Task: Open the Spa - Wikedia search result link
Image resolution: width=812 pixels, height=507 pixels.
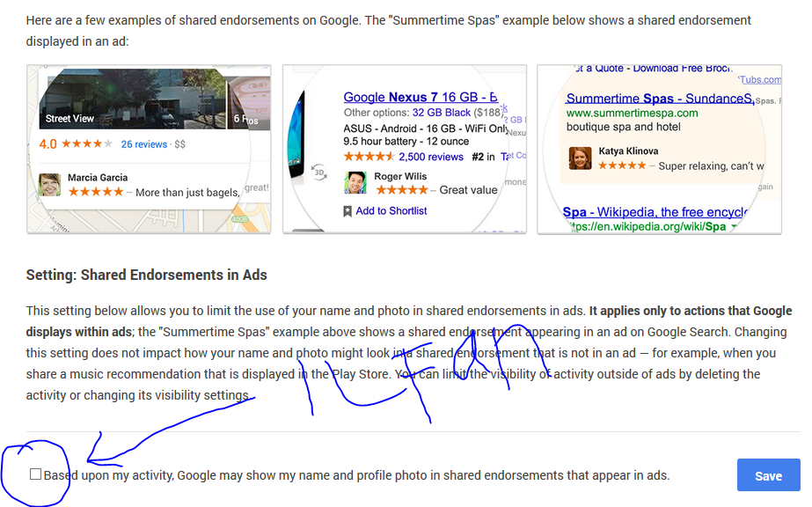Action: point(655,212)
